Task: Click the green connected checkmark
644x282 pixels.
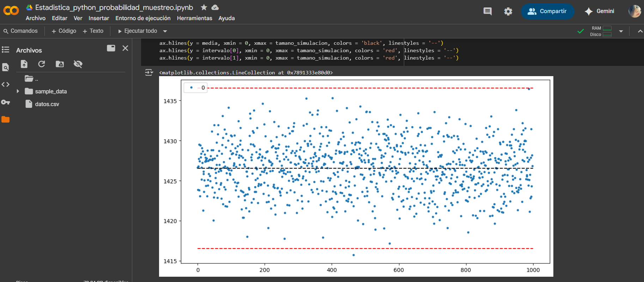Action: [581, 31]
